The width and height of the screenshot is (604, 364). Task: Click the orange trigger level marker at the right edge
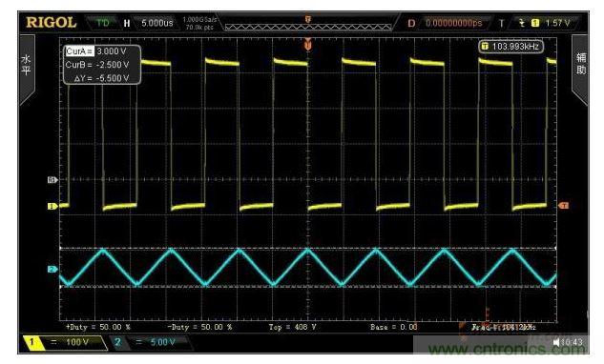pyautogui.click(x=564, y=206)
